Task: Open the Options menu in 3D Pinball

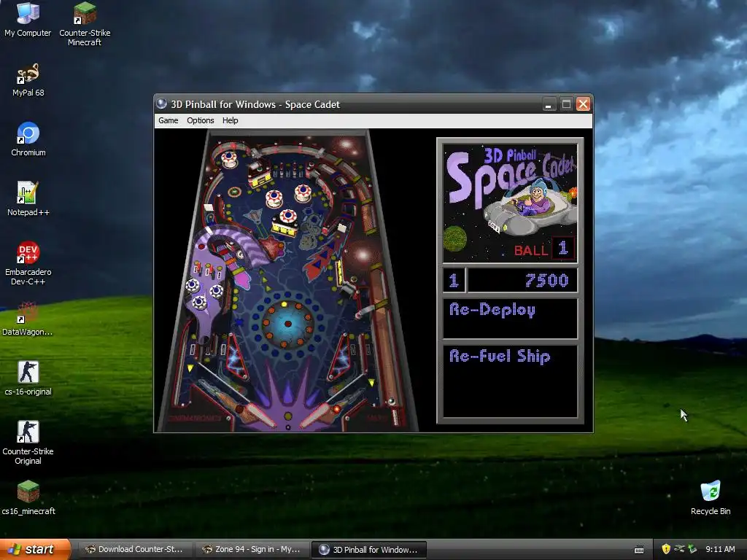Action: [200, 120]
